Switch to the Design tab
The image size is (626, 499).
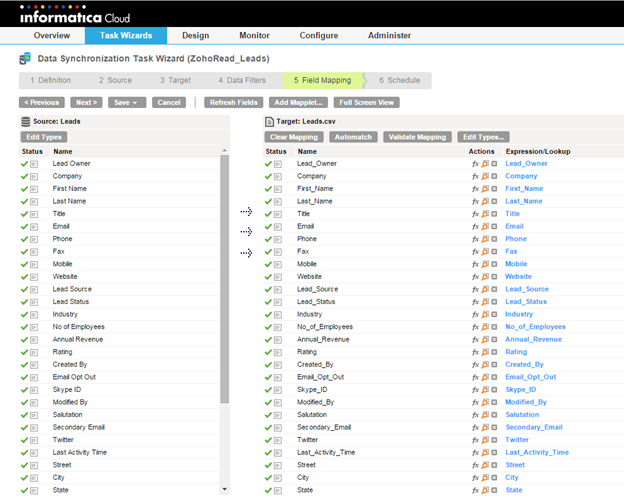coord(196,36)
